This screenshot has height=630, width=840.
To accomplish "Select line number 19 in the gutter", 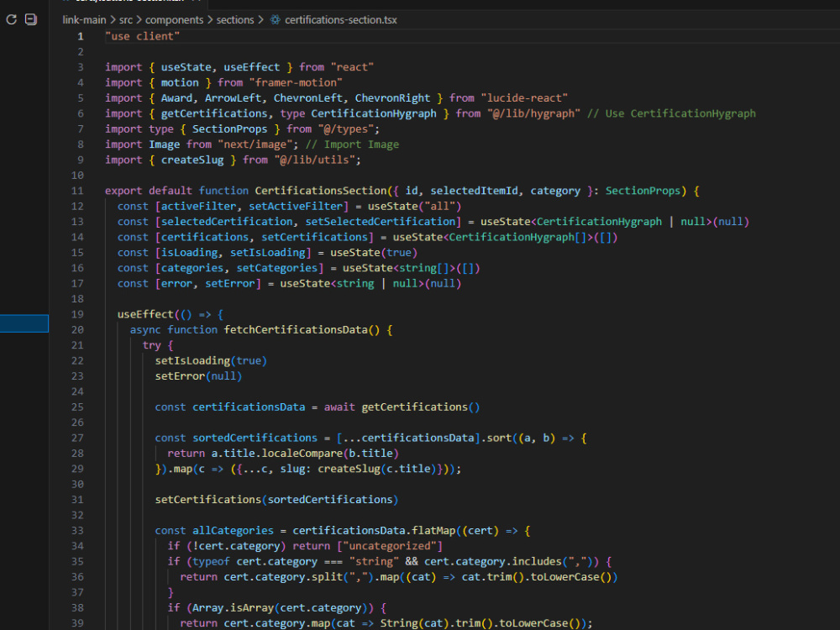I will coord(77,314).
